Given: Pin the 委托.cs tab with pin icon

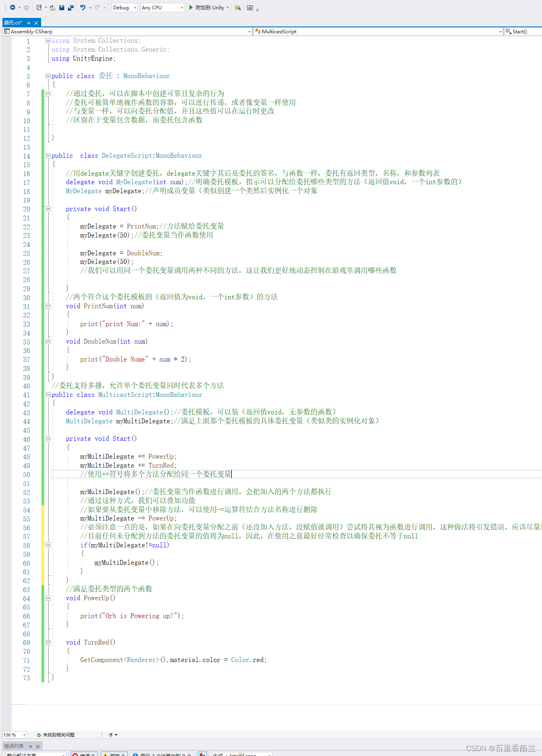Looking at the screenshot, I should pos(29,23).
